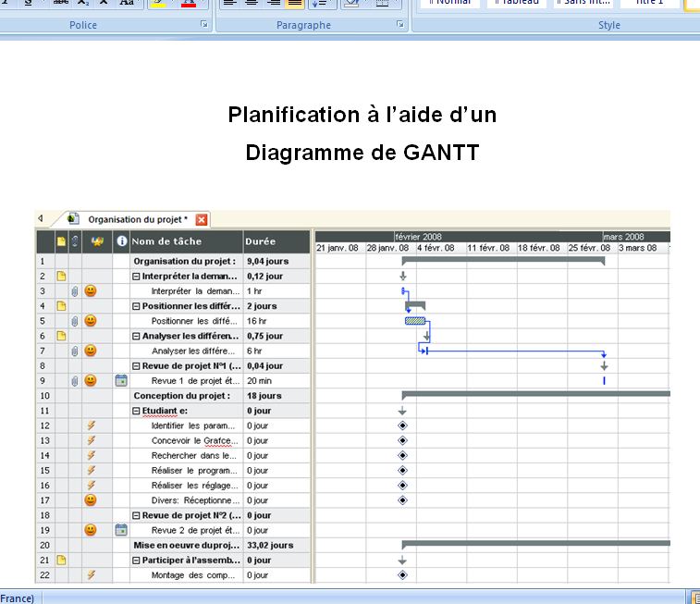Screen dimensions: 700x604
Task: Select the Organisation du projet tab
Action: (x=138, y=219)
